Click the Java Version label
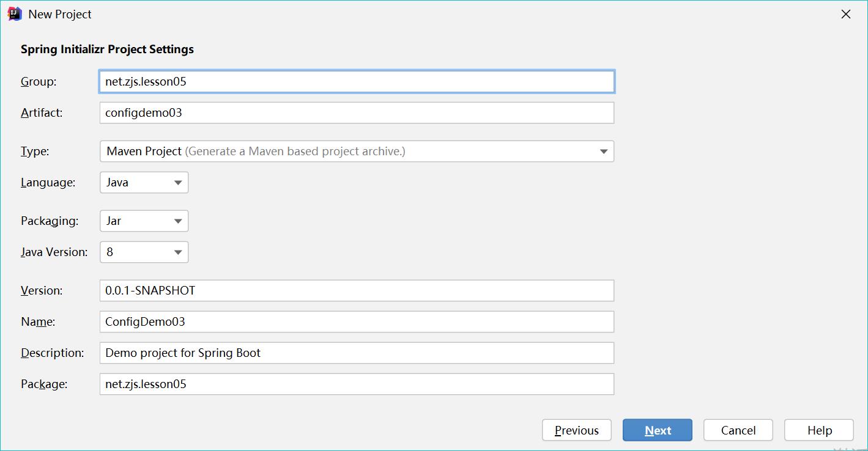The height and width of the screenshot is (451, 868). click(54, 252)
